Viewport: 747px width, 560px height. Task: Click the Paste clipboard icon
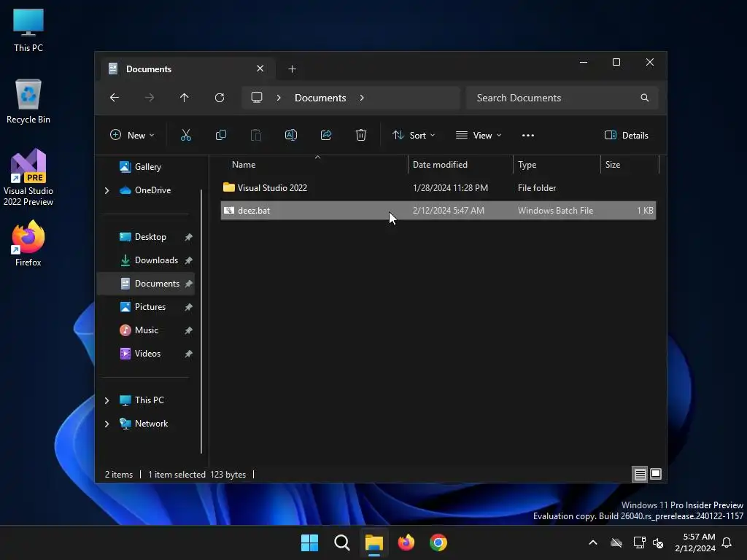(x=256, y=135)
